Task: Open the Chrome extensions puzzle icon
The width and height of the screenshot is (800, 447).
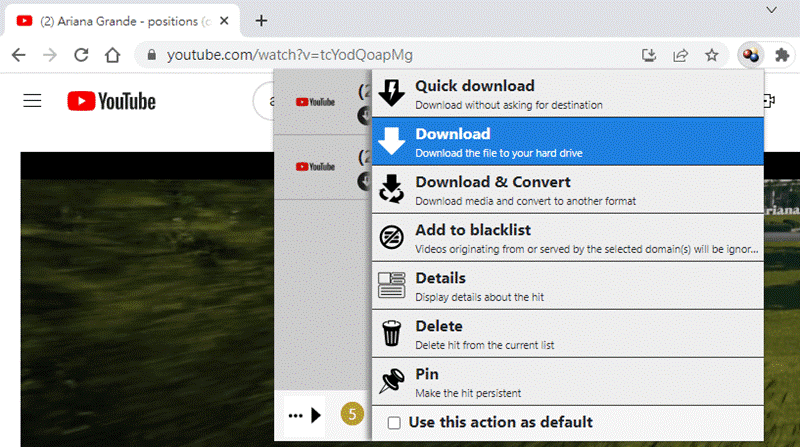Action: (x=781, y=55)
